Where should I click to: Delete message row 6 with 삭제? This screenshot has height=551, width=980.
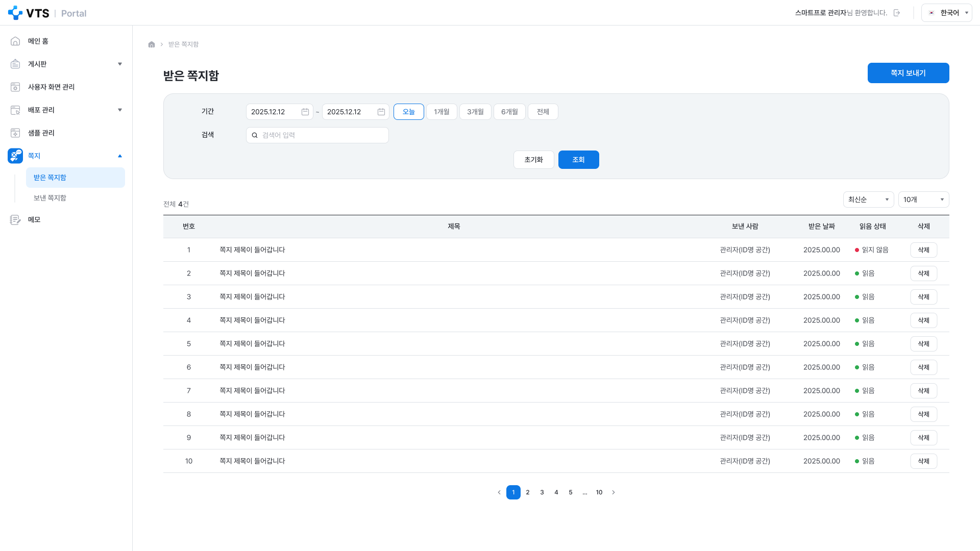click(x=924, y=367)
